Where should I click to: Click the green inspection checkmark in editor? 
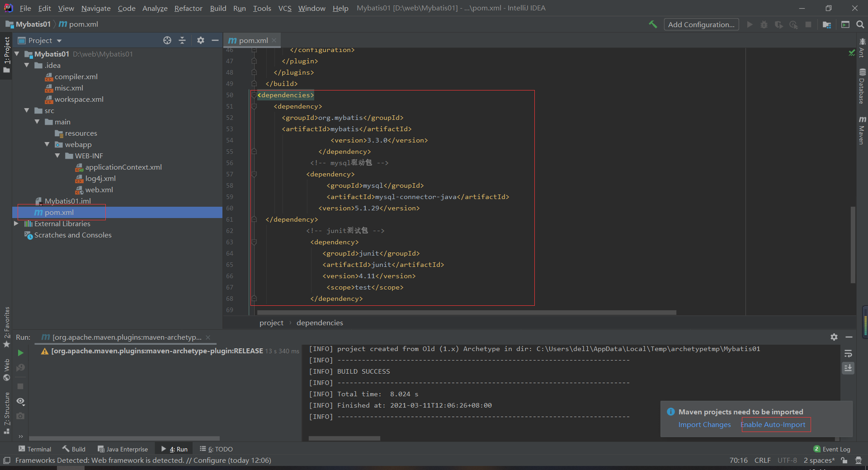click(852, 53)
